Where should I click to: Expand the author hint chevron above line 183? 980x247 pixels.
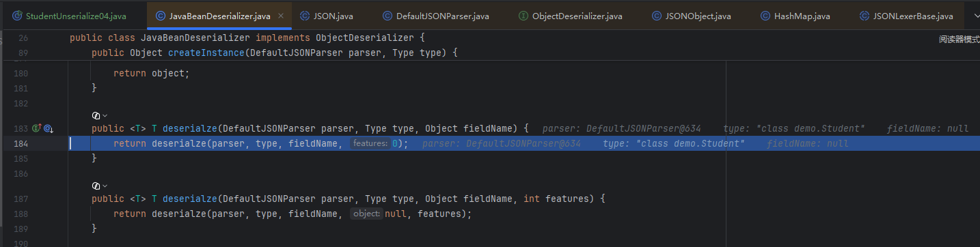(105, 115)
